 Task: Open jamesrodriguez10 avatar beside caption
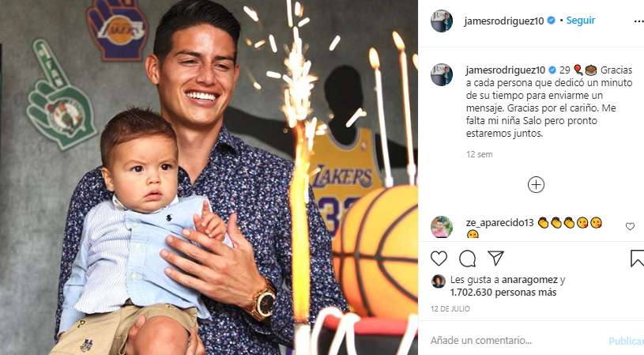[x=442, y=75]
